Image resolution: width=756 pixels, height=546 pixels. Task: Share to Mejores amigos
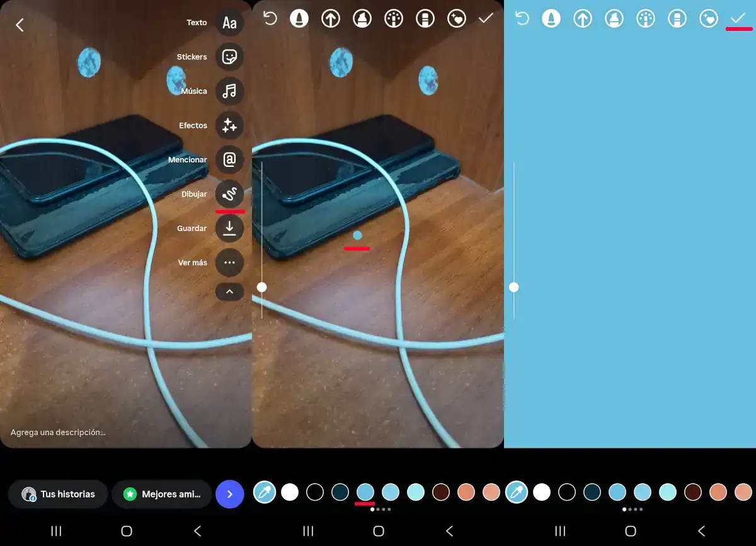click(x=161, y=494)
